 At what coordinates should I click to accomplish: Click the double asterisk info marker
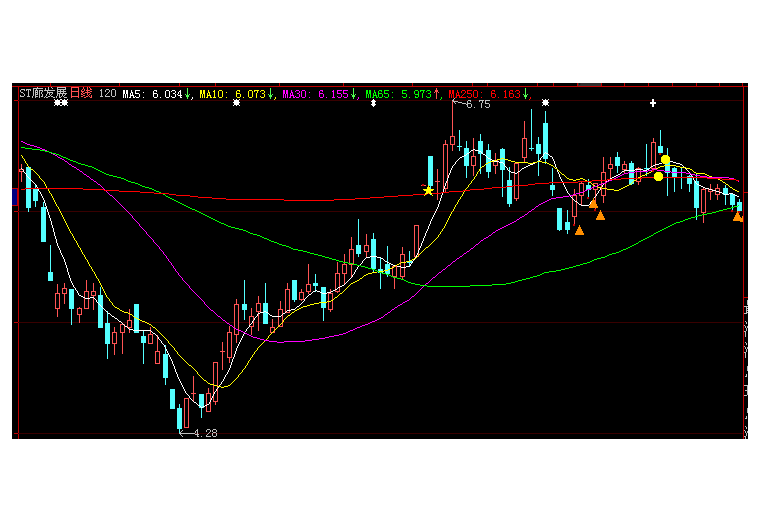click(61, 103)
